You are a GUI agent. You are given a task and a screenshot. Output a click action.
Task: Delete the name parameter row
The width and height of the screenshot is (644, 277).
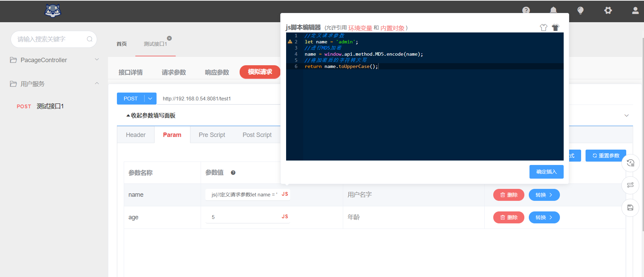pyautogui.click(x=509, y=195)
